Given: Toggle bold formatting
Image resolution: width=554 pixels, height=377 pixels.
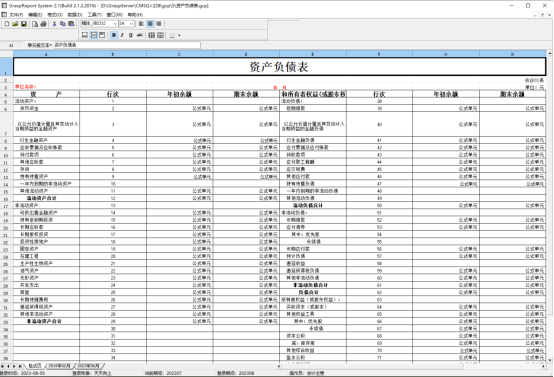Looking at the screenshot, I should (114, 35).
